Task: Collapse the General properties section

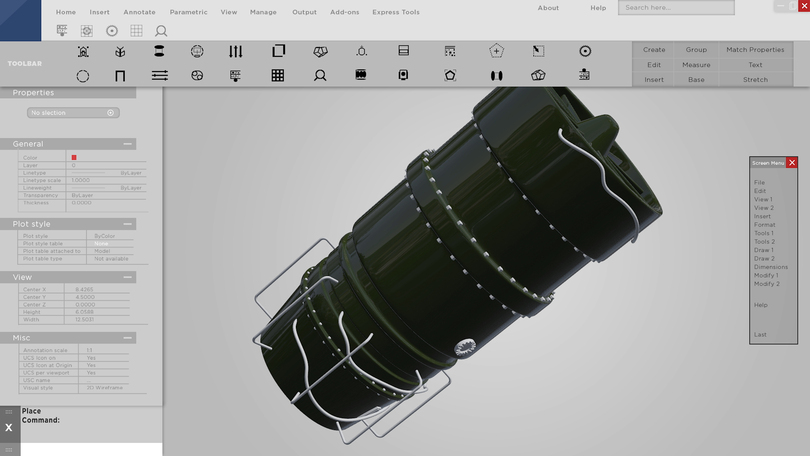Action: [128, 144]
